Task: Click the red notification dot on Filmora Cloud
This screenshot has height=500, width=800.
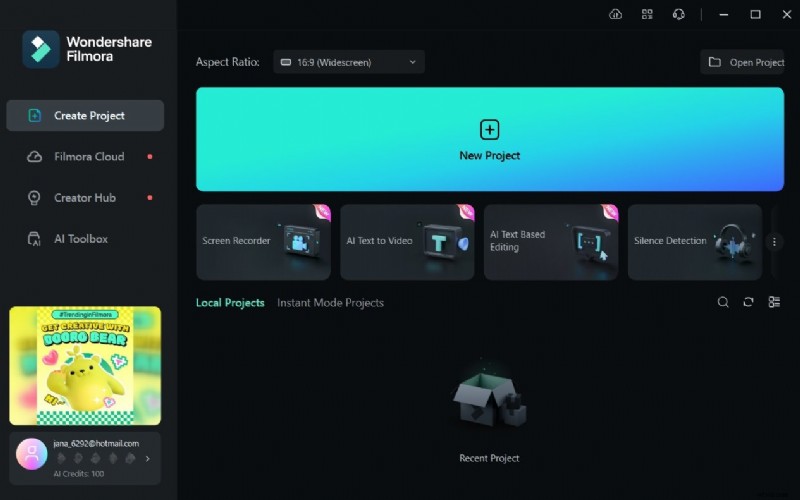Action: [x=149, y=157]
